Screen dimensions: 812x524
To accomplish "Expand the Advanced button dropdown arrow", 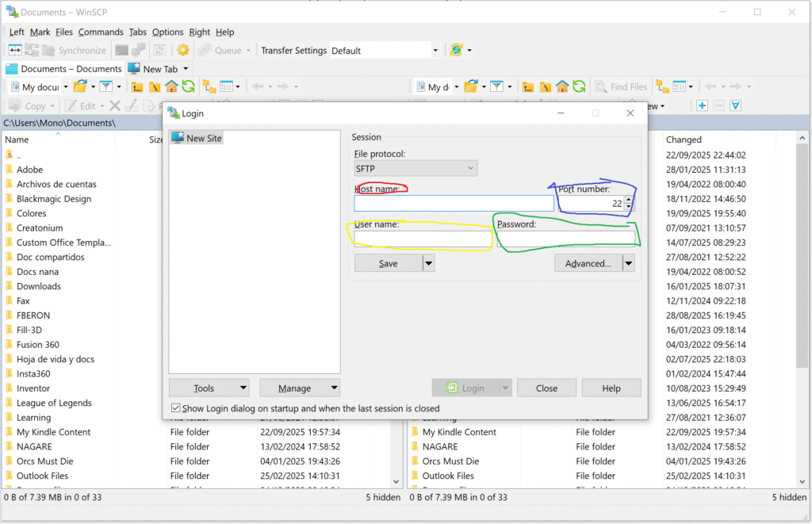I will click(628, 263).
